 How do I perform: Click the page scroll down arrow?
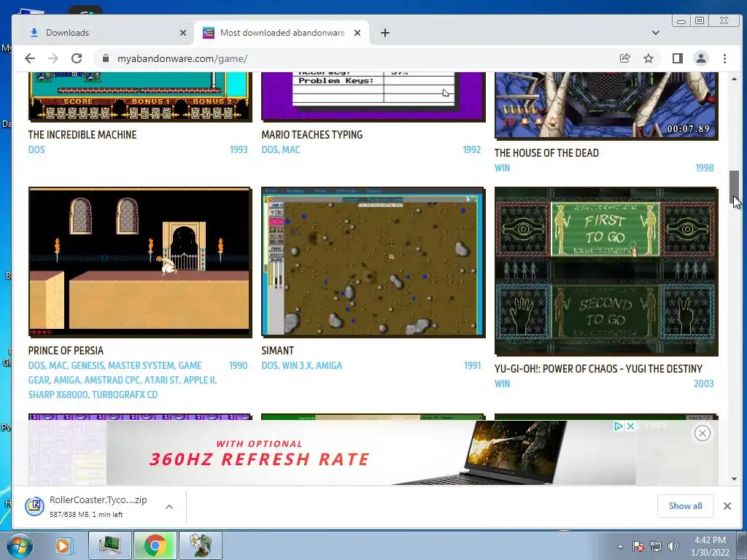point(734,479)
